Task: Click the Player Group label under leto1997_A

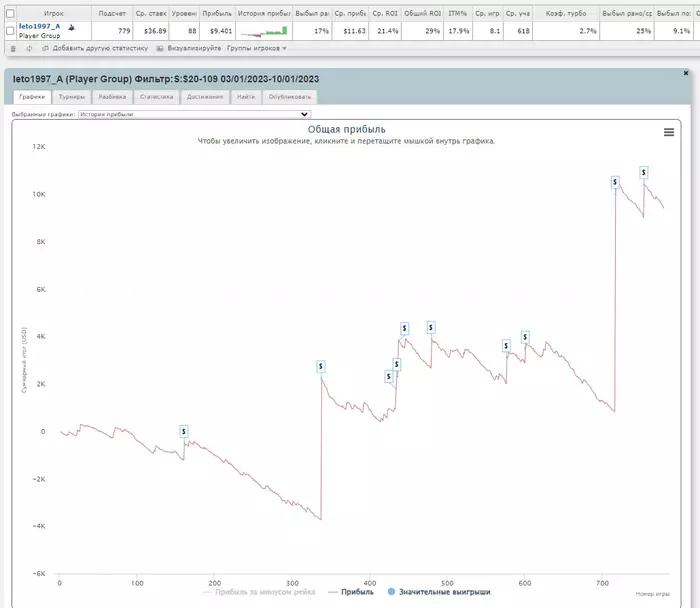Action: point(39,36)
